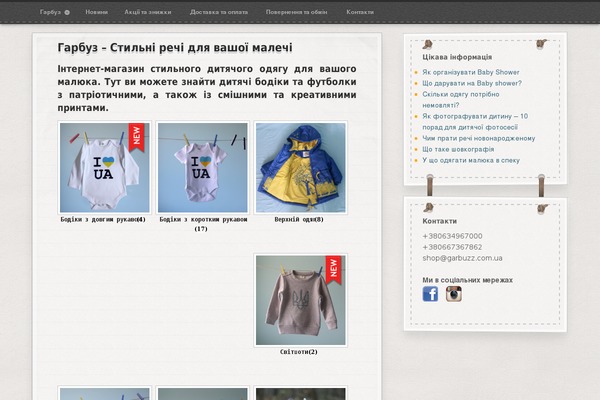Go to the Контакти navigation item

(x=360, y=12)
